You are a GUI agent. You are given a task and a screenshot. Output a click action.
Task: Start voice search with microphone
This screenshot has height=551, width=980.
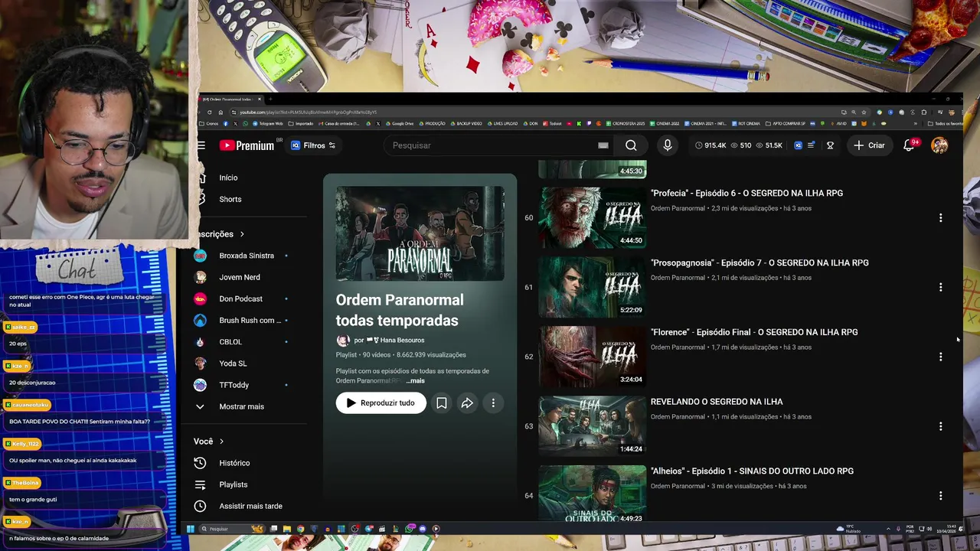[x=668, y=145]
